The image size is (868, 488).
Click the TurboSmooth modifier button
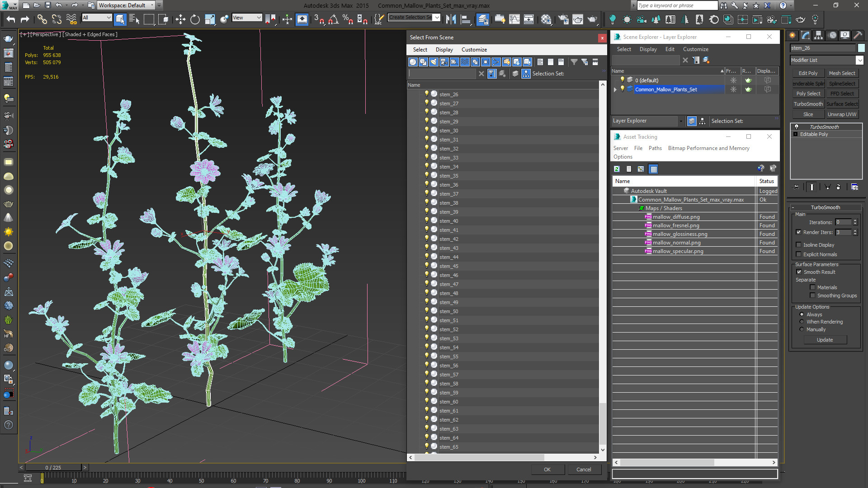[x=808, y=104]
